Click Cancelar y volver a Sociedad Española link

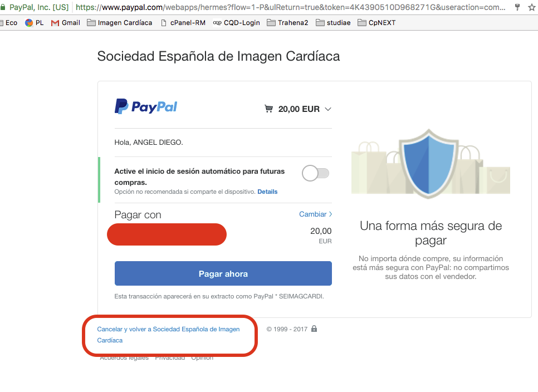tap(168, 335)
